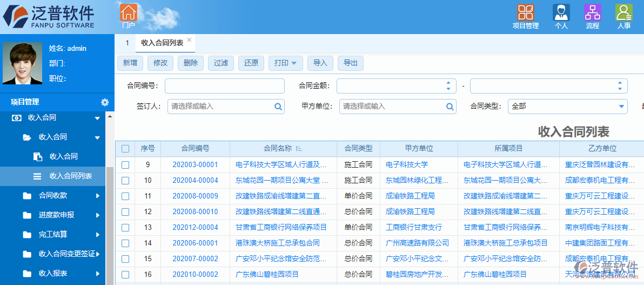Open the 打印 dropdown button

click(x=285, y=63)
